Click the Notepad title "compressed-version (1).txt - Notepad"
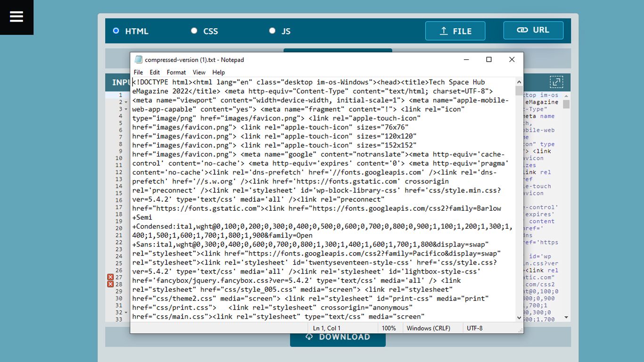 [194, 60]
